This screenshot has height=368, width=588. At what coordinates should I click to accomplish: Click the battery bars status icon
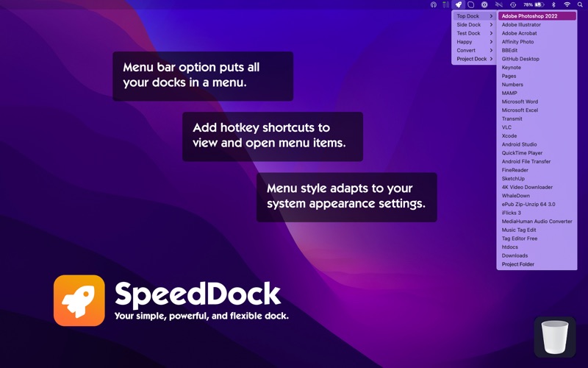click(445, 4)
